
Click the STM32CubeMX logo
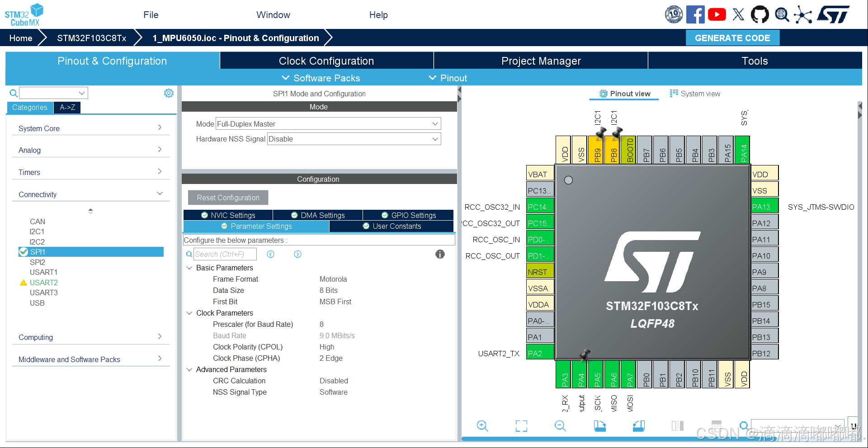(x=24, y=14)
